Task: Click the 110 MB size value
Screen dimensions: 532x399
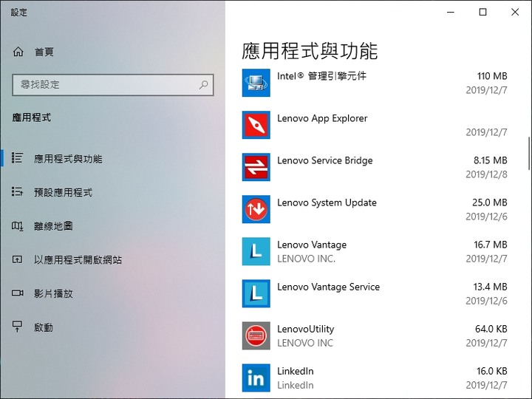Action: (492, 76)
